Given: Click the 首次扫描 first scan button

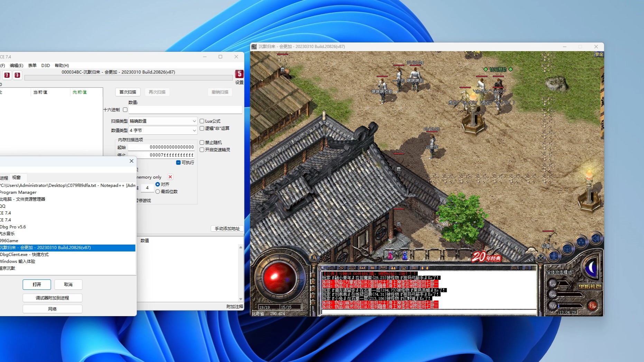Looking at the screenshot, I should [x=128, y=92].
